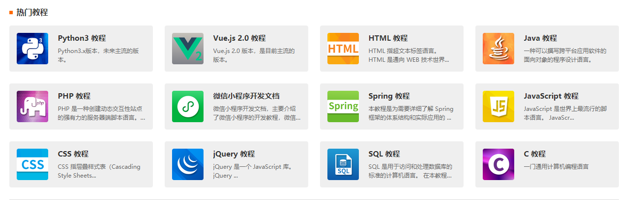Screen dimensions: 644x210
Task: Click description 'jQuery 是一个 JavaScript 库。'
Action: (253, 167)
